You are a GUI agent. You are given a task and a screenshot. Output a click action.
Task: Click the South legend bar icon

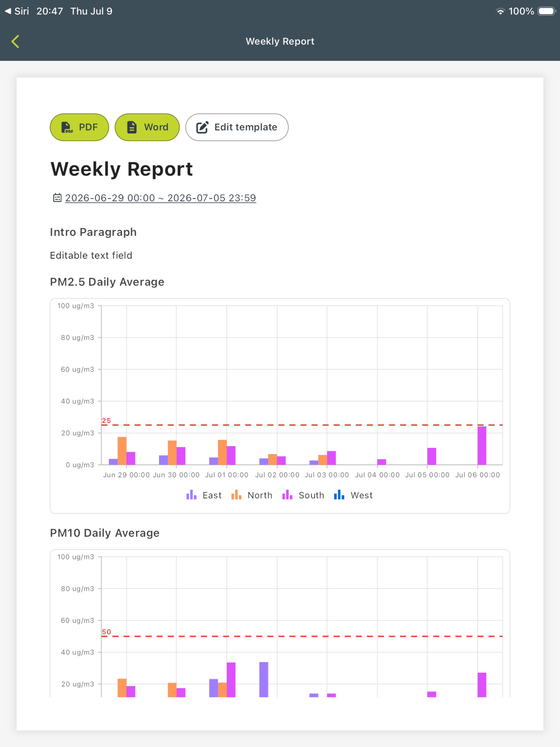click(287, 495)
